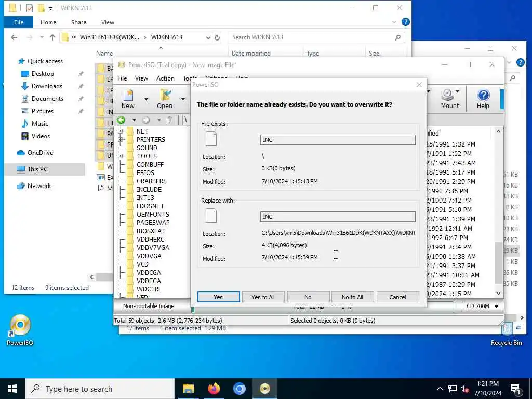
Task: Click the PowerISO taskbar icon
Action: tap(264, 389)
